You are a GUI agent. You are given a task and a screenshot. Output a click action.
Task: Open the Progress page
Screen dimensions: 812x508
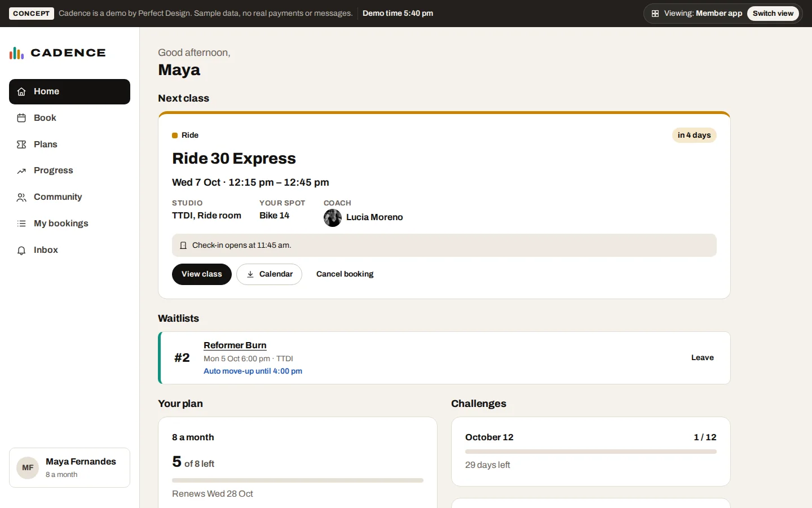click(x=69, y=170)
